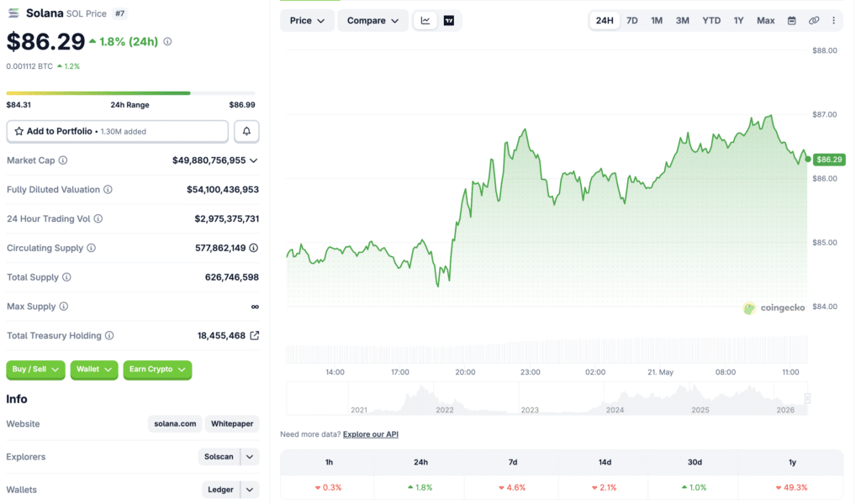Click the 24h Range progress bar
Screen dimensions: 861x504
pyautogui.click(x=130, y=93)
